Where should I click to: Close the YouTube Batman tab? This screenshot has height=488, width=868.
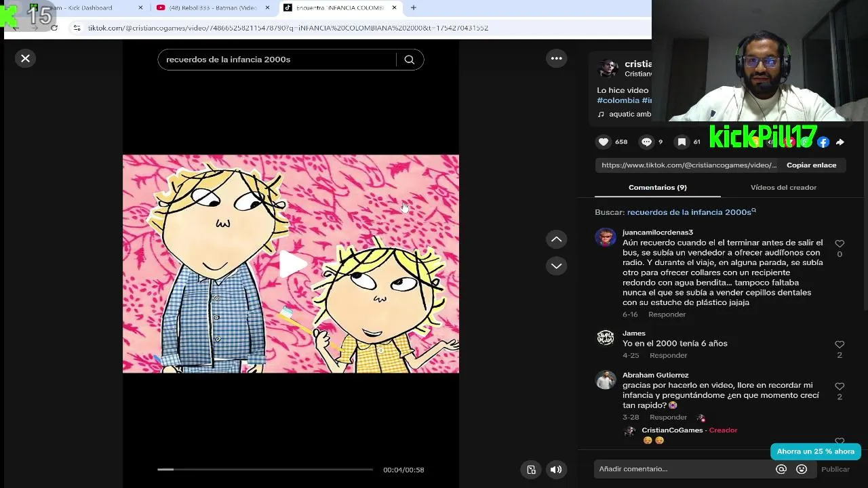point(267,7)
